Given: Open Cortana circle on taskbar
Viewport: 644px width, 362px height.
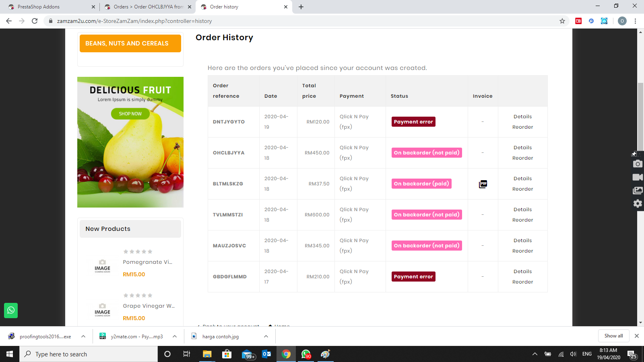Looking at the screenshot, I should point(167,354).
